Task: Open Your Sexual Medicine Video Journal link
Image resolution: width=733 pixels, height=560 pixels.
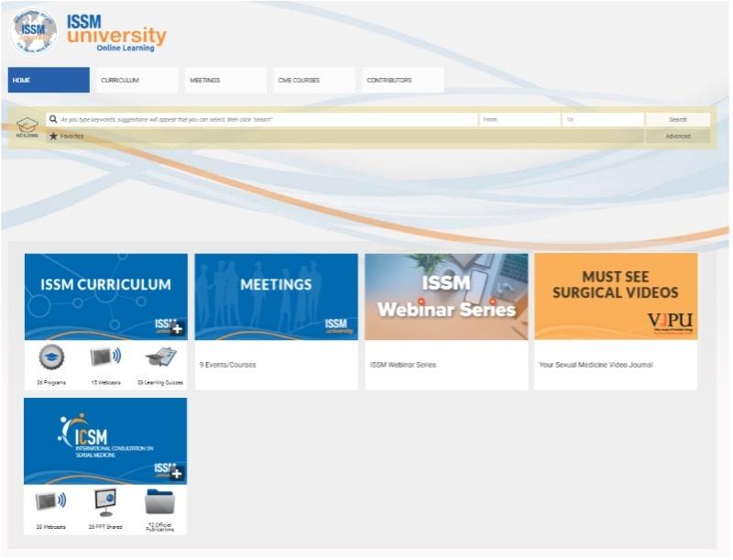Action: click(x=596, y=365)
